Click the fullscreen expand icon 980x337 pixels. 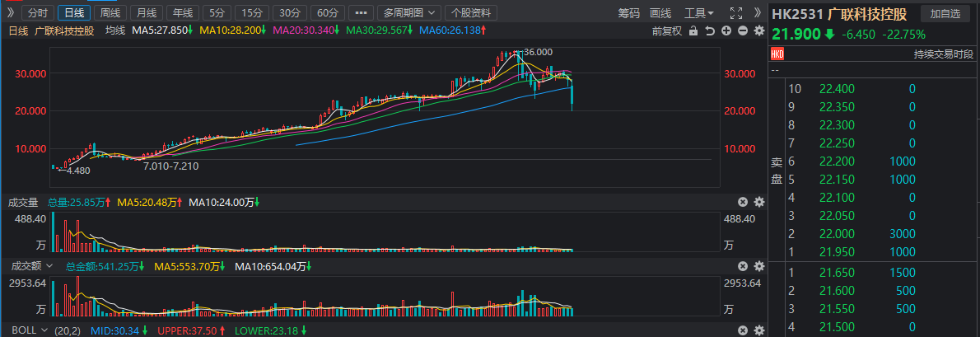tap(737, 13)
